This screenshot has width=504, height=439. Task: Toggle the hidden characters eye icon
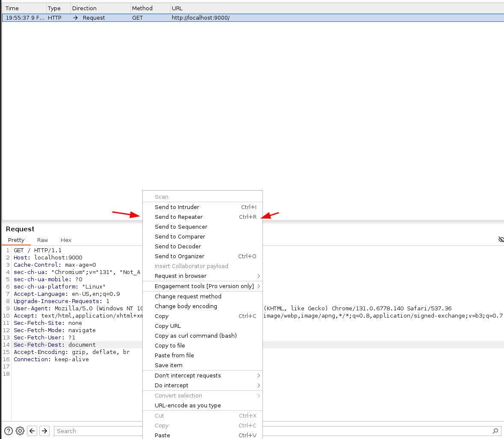point(501,239)
